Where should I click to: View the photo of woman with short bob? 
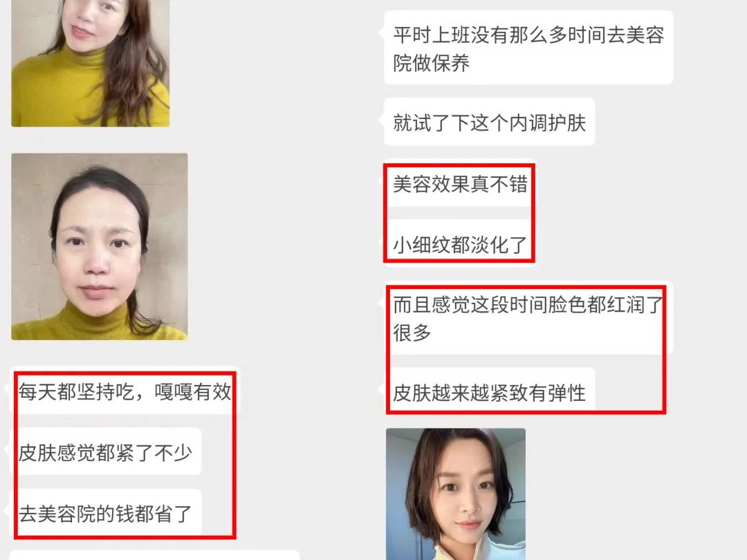click(456, 494)
